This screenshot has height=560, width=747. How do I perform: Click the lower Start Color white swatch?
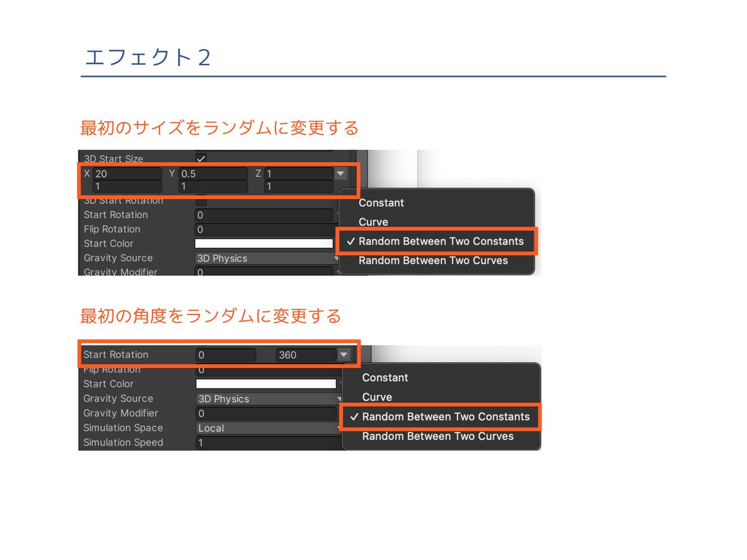(266, 384)
